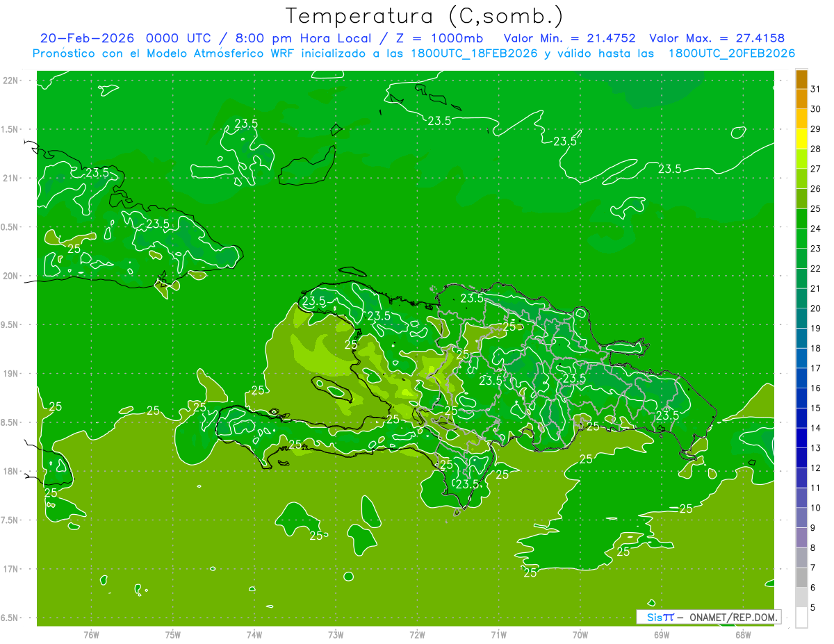Click the 'Valor Min. = 21.4752' text
This screenshot has height=644, width=834.
coord(569,38)
